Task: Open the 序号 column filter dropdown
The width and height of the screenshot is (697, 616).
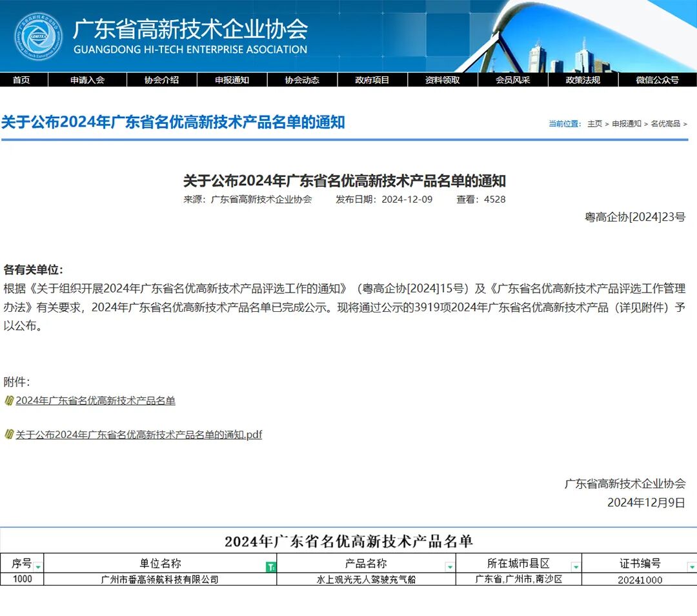Action: 38,566
